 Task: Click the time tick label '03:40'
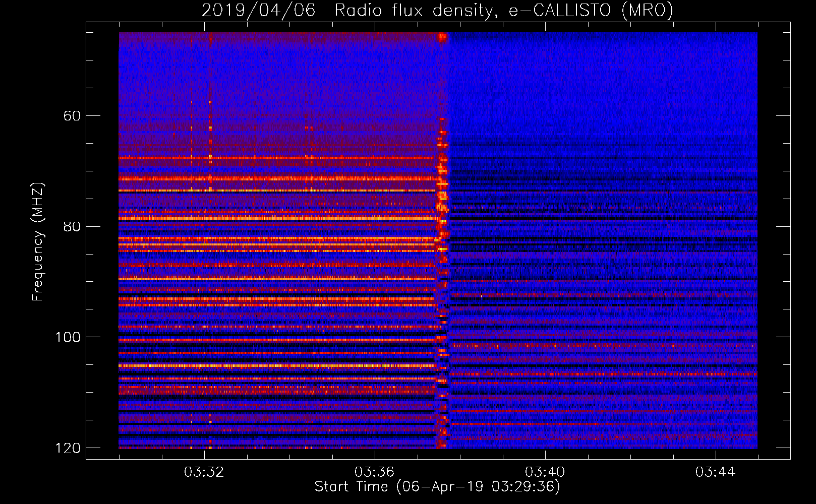point(545,472)
